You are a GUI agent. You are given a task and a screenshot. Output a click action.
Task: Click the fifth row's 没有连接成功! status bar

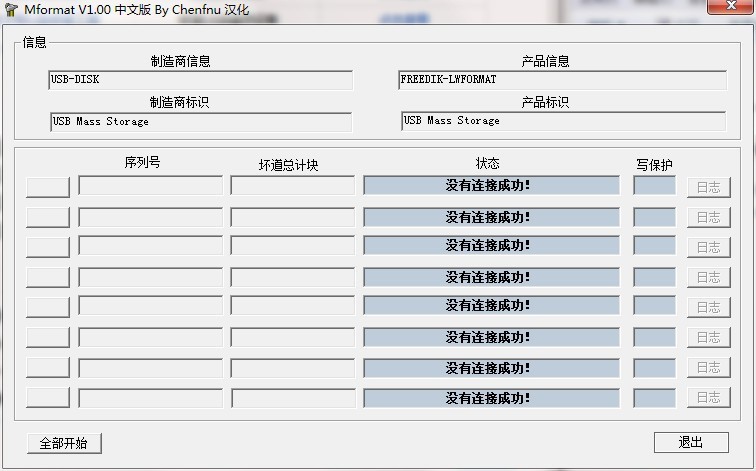pos(491,306)
